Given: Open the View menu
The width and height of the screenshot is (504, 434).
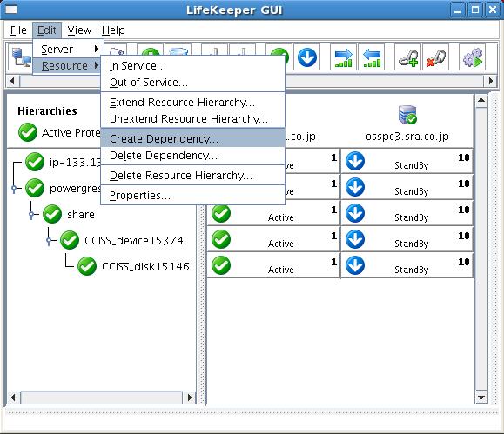Looking at the screenshot, I should click(x=79, y=30).
